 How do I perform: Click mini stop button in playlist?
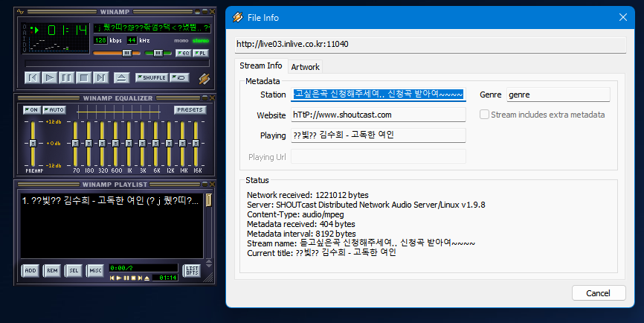133,278
